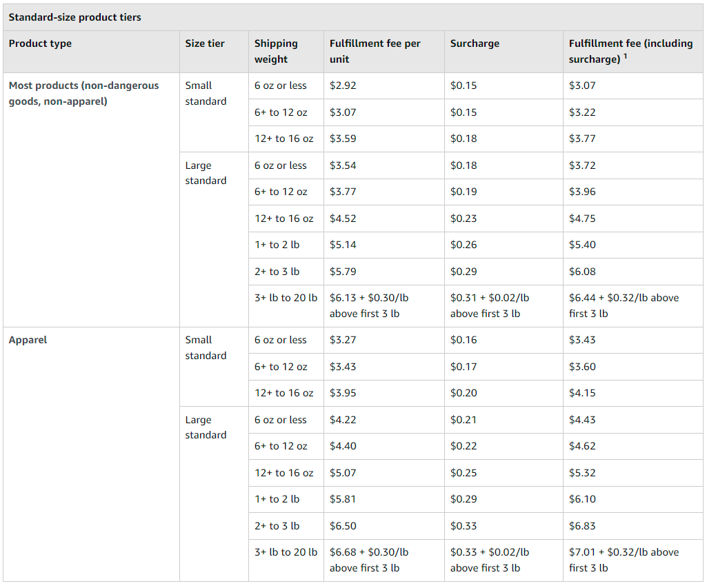
Task: Click the Standard-size product tiers header
Action: point(76,17)
